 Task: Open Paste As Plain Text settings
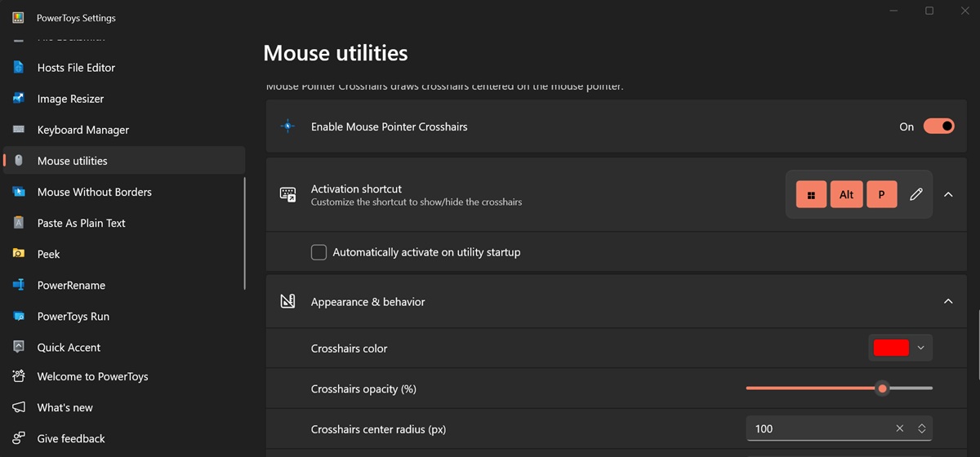coord(124,223)
